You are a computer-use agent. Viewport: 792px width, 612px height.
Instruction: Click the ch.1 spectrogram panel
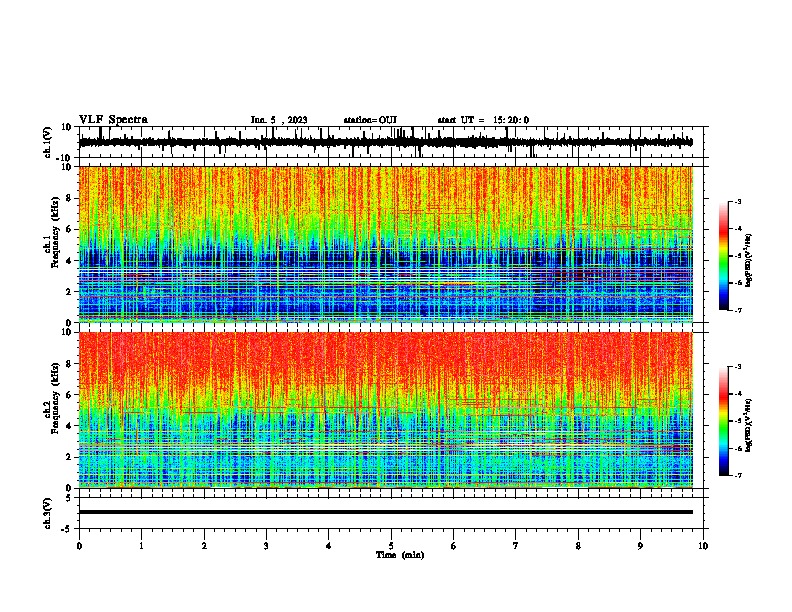[x=385, y=244]
